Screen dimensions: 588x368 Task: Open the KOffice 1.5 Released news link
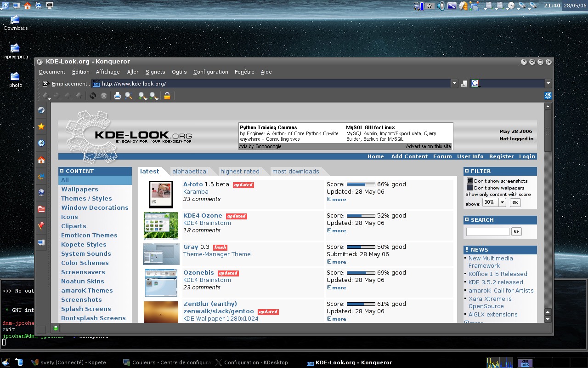tap(498, 274)
